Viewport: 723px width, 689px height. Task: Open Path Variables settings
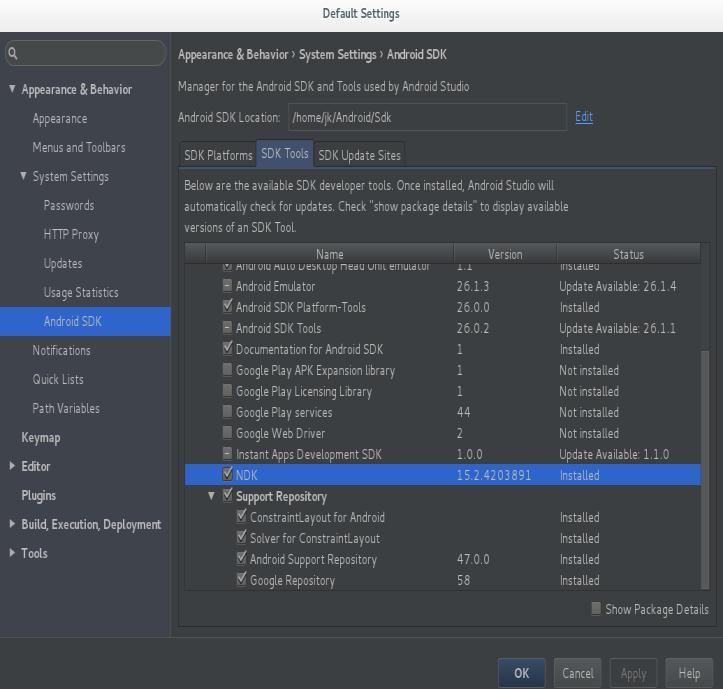click(x=66, y=409)
